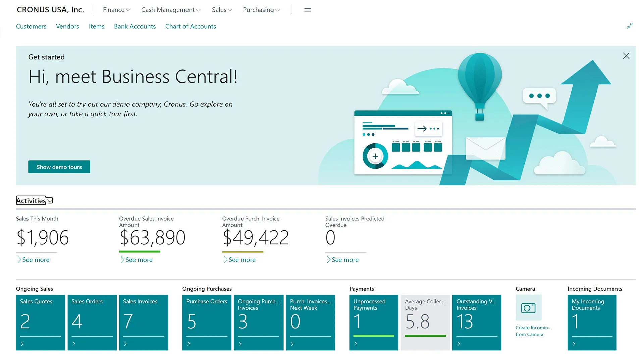Expand the Purchasing menu
Screen dimensions: 644x362
tap(261, 10)
